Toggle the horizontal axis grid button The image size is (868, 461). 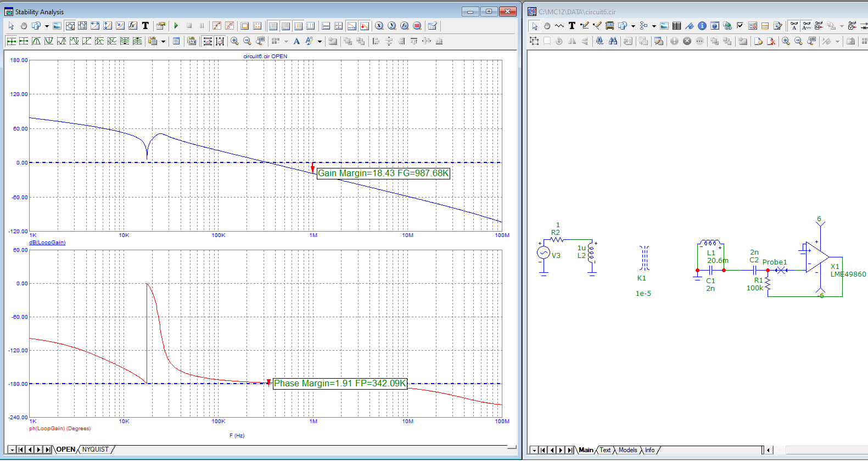[326, 26]
